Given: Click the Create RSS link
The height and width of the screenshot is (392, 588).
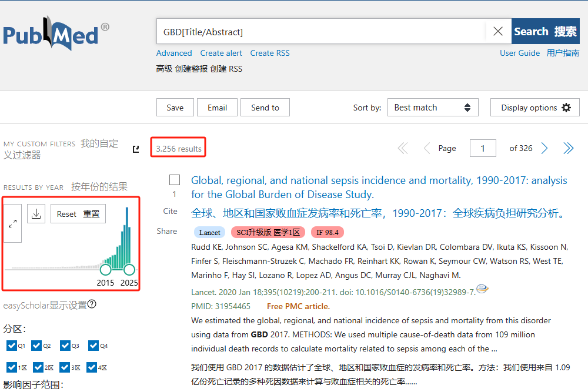Looking at the screenshot, I should (270, 53).
